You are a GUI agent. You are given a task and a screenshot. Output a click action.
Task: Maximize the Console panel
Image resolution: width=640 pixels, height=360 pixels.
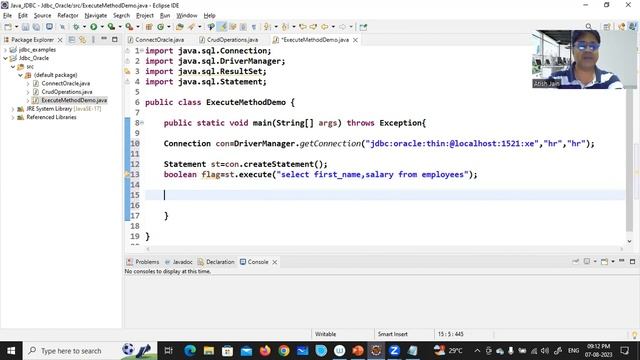click(x=632, y=261)
